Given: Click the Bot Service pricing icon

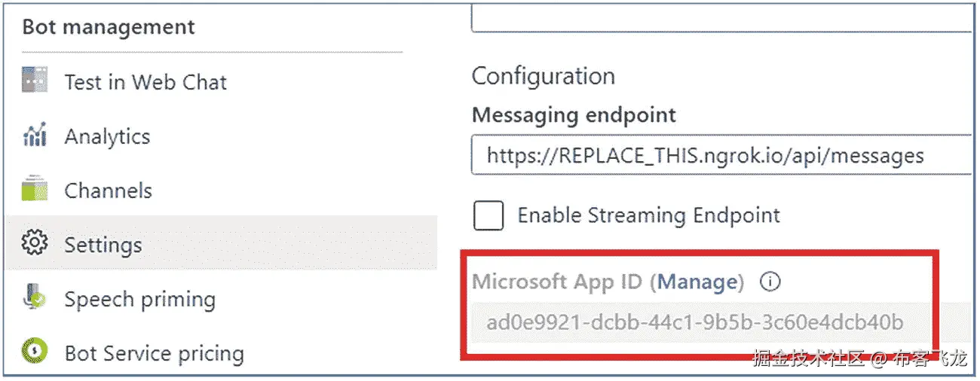Looking at the screenshot, I should click(x=35, y=352).
